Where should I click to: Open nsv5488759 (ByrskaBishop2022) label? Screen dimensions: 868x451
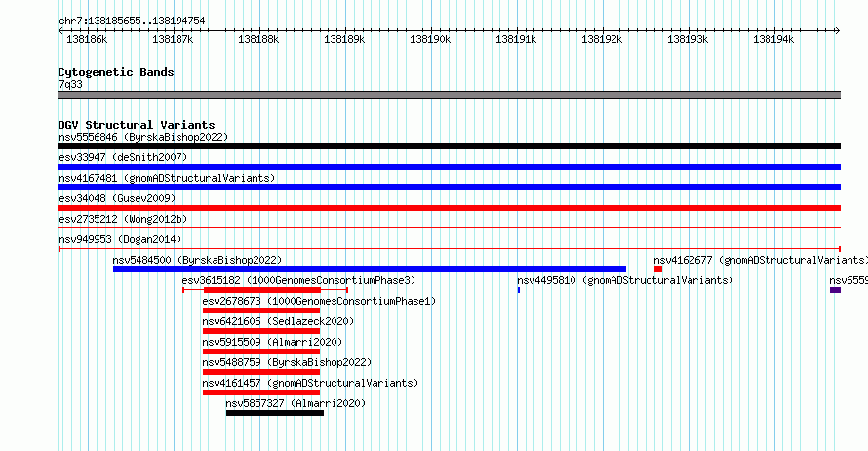[287, 362]
